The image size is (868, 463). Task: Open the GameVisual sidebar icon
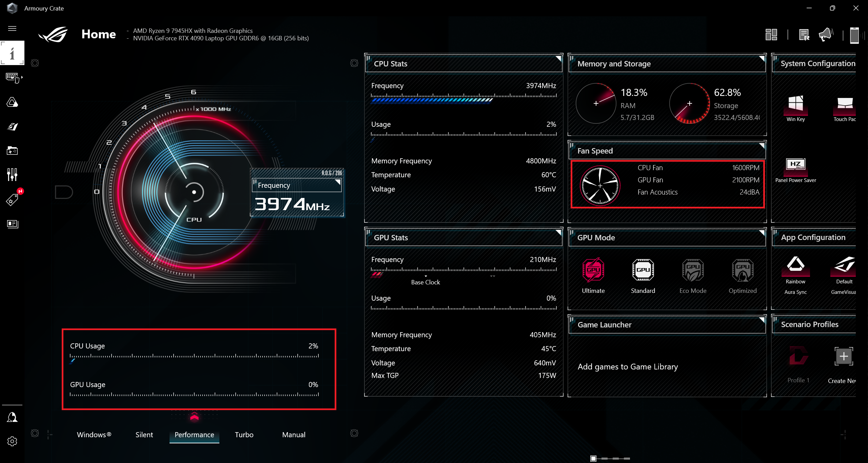coord(13,126)
